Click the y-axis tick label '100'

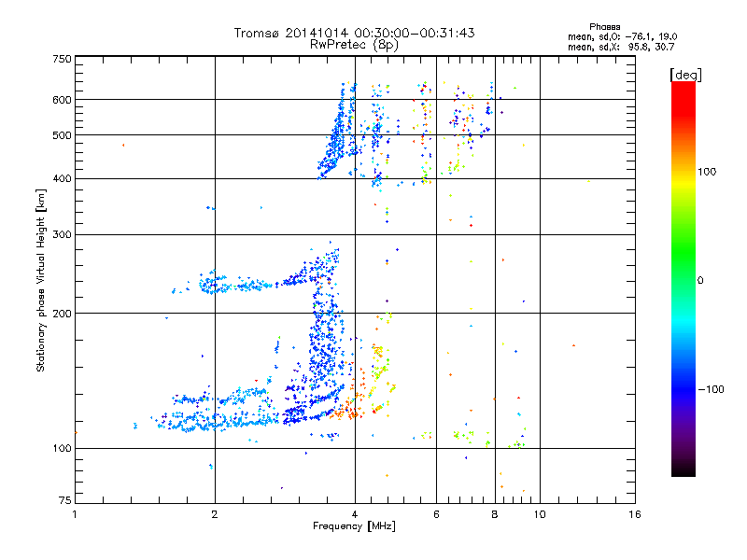pos(62,448)
